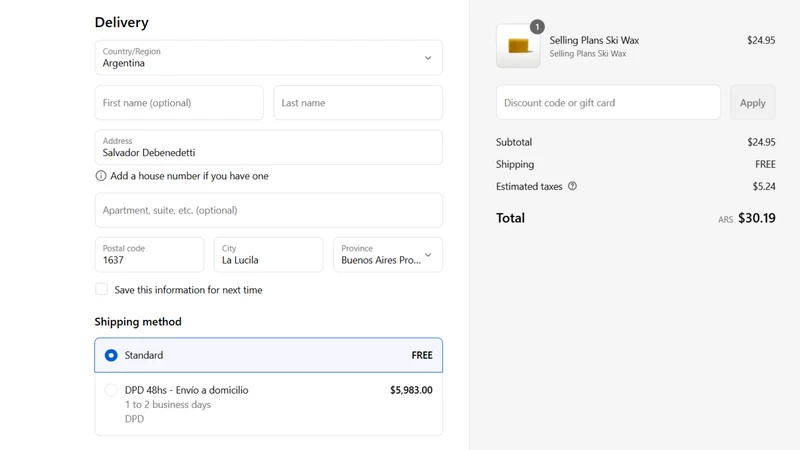This screenshot has height=450, width=800.
Task: Click the Estimated taxes help icon
Action: pos(572,186)
